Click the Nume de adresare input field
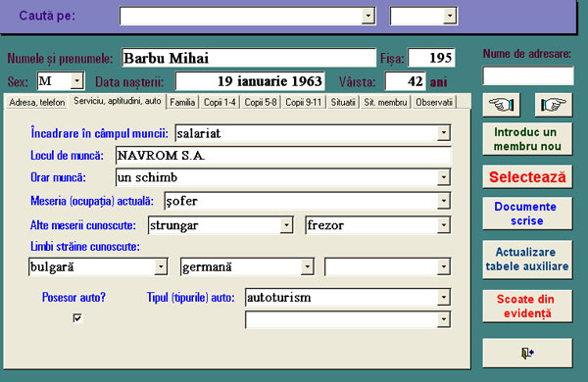This screenshot has height=382, width=588. [x=527, y=76]
